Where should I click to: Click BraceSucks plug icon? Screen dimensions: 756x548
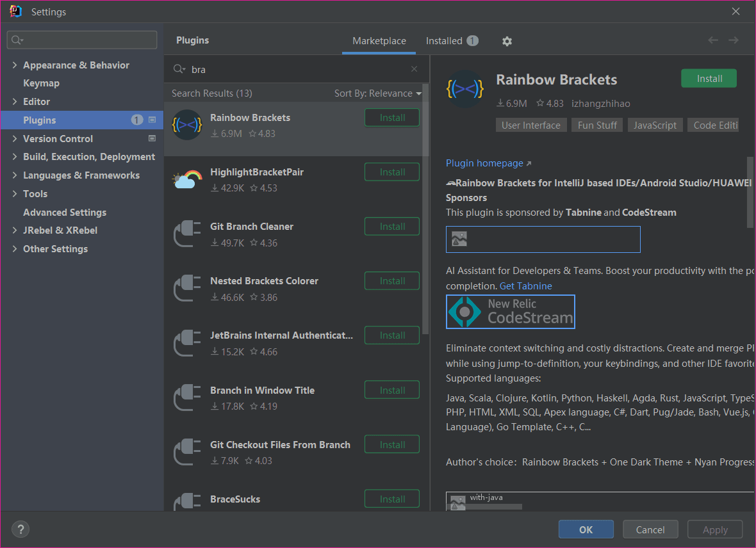(187, 502)
